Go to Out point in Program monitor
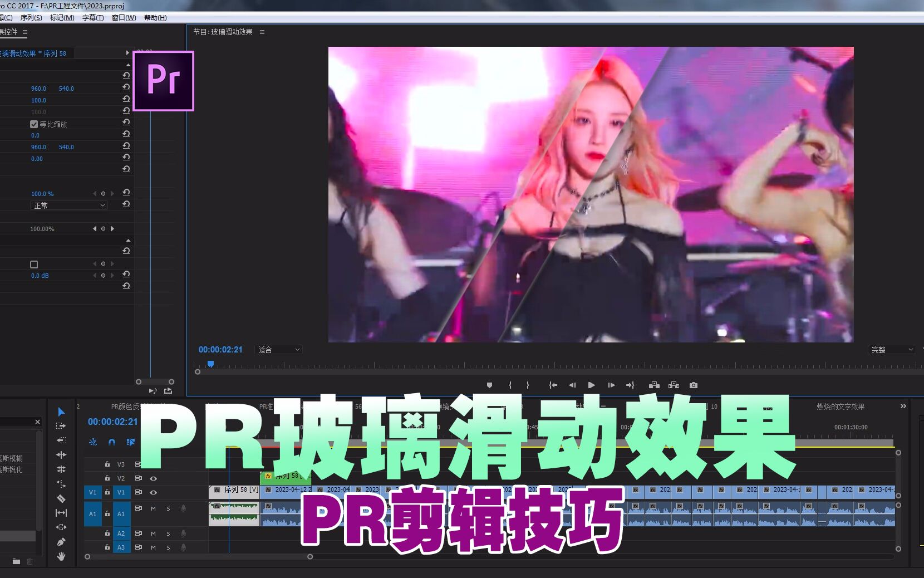The height and width of the screenshot is (578, 924). point(630,385)
